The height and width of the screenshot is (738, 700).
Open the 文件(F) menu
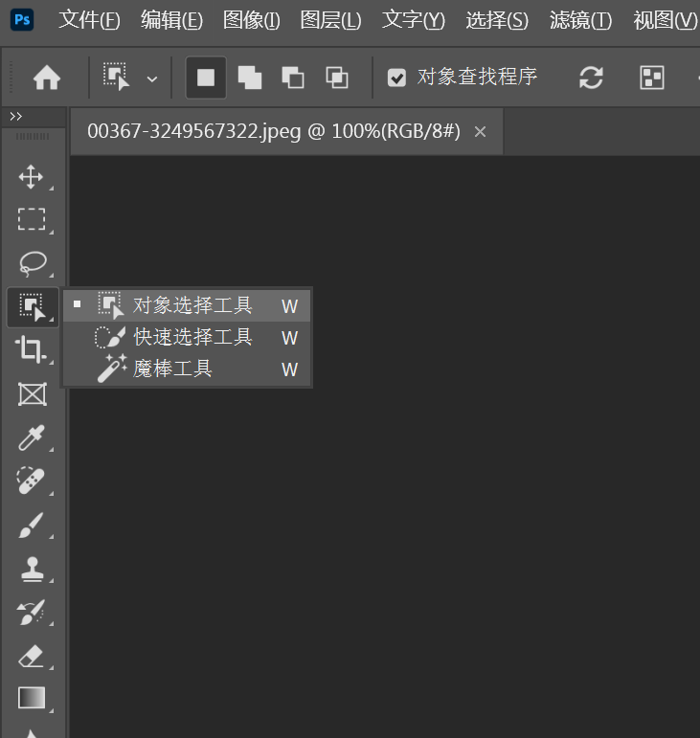tap(89, 20)
